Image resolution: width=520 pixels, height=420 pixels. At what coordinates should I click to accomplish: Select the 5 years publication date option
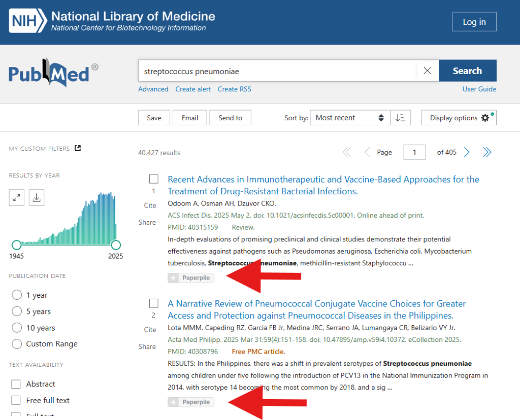point(17,311)
